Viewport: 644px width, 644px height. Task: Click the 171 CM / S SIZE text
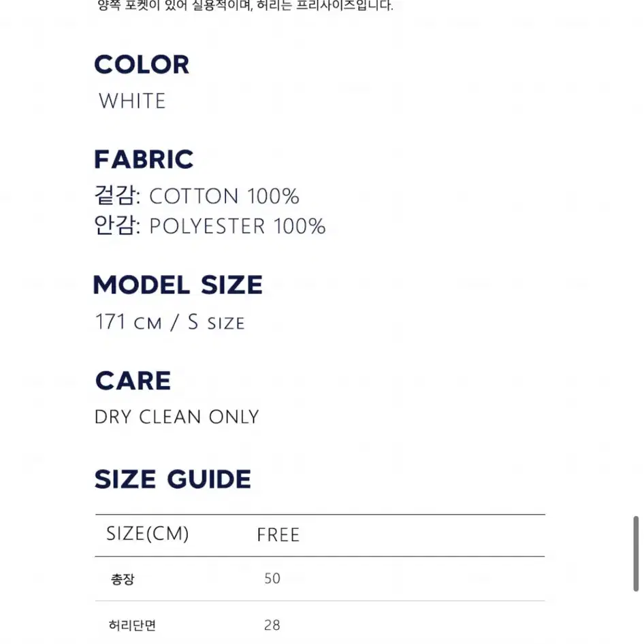pyautogui.click(x=170, y=322)
